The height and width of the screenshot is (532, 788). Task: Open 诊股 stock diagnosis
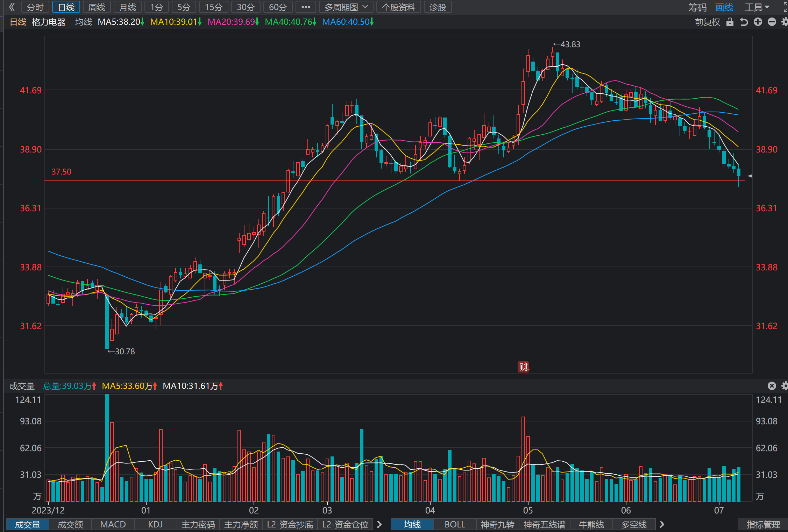point(438,7)
